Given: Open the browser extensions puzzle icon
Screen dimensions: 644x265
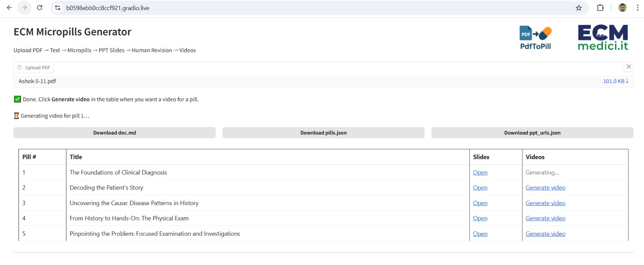Looking at the screenshot, I should tap(600, 8).
